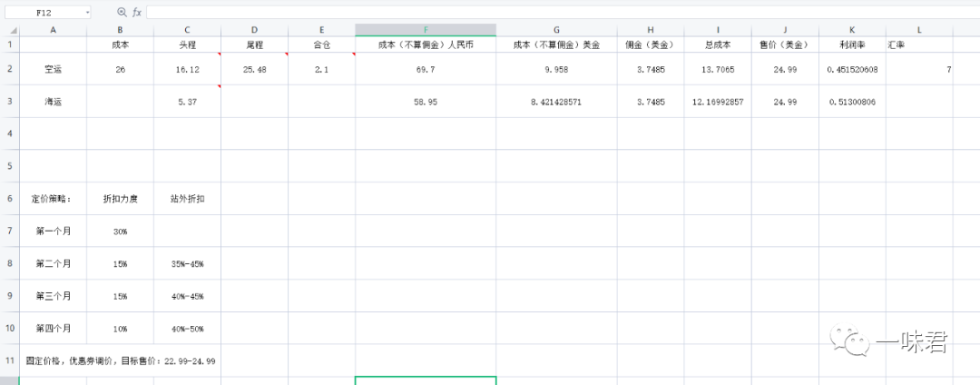The height and width of the screenshot is (385, 980).
Task: Select column header A
Action: pos(54,30)
